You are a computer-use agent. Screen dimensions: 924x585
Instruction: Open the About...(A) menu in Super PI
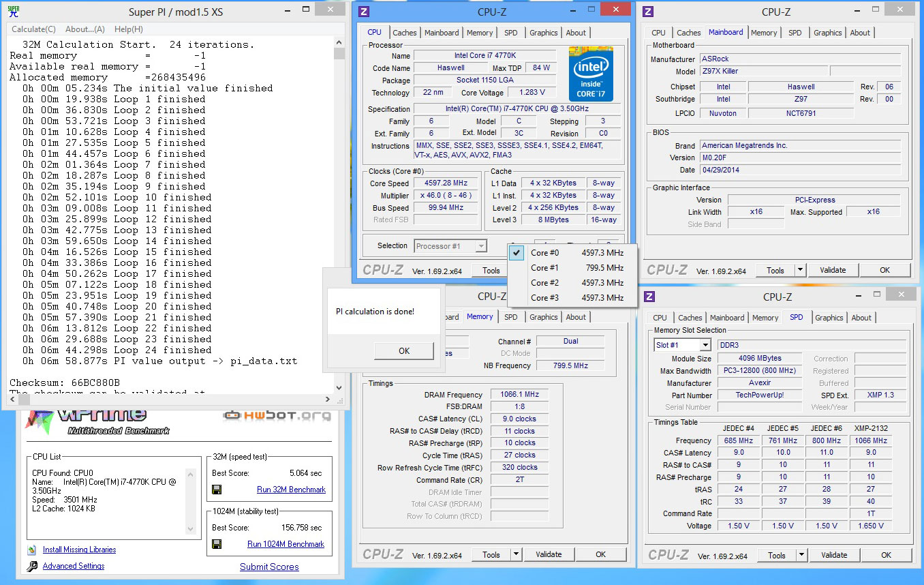tap(85, 29)
